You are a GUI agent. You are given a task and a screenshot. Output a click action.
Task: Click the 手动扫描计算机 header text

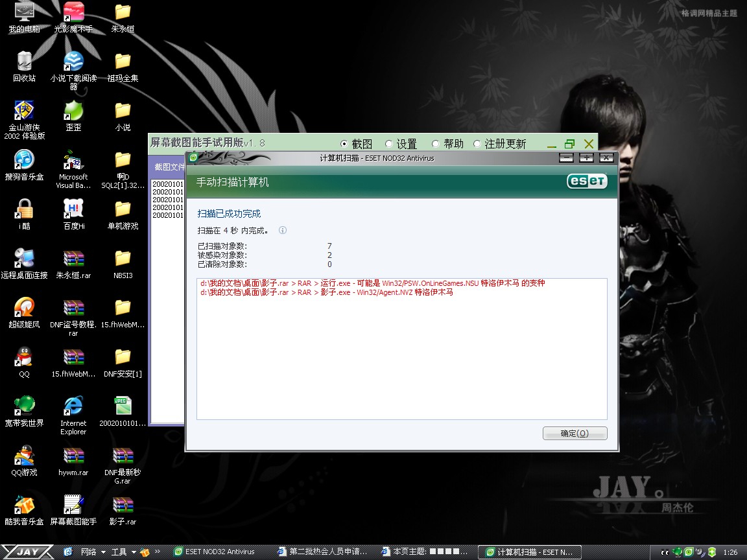(233, 182)
